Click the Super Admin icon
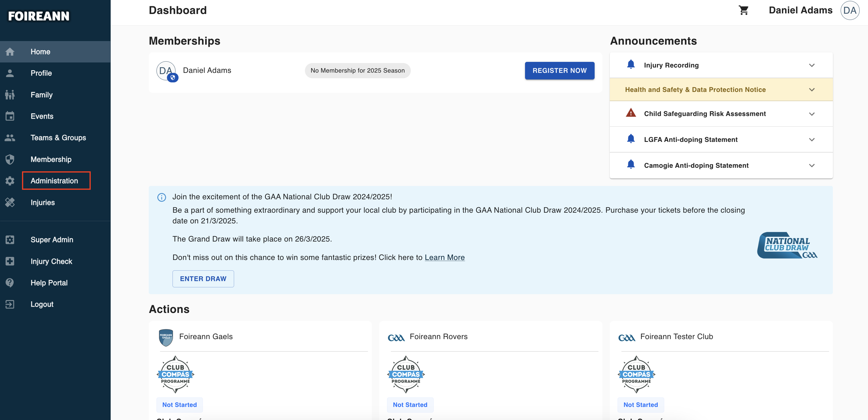The image size is (868, 420). (x=10, y=240)
